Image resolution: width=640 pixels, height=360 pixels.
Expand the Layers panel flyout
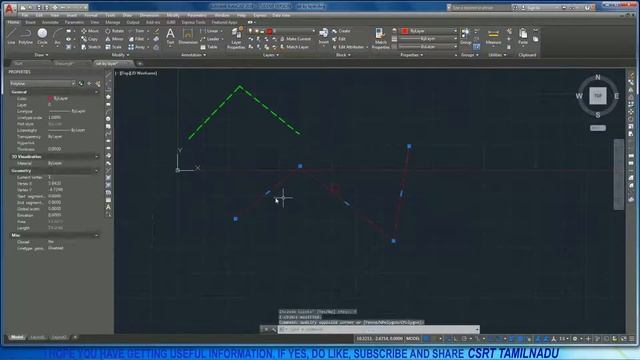[x=271, y=55]
